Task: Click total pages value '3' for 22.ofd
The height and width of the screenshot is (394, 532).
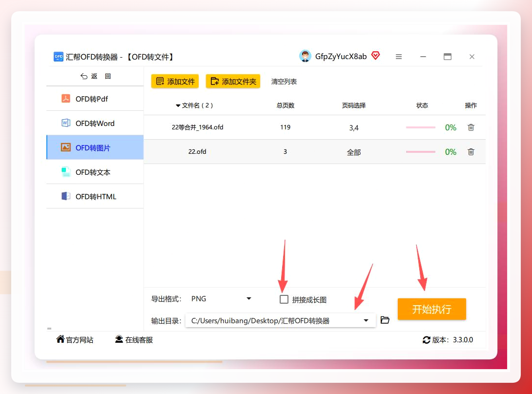Action: (286, 152)
